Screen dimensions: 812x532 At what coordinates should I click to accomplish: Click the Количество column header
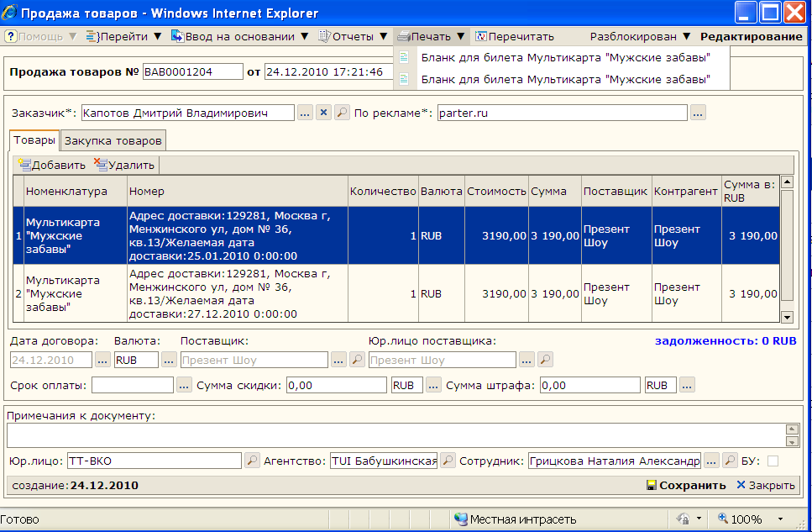click(x=383, y=192)
